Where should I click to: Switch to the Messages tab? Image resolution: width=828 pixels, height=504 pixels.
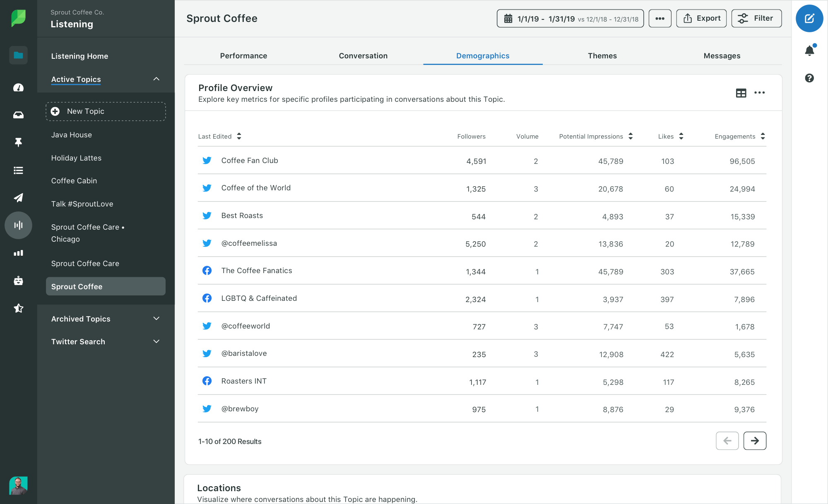tap(722, 56)
